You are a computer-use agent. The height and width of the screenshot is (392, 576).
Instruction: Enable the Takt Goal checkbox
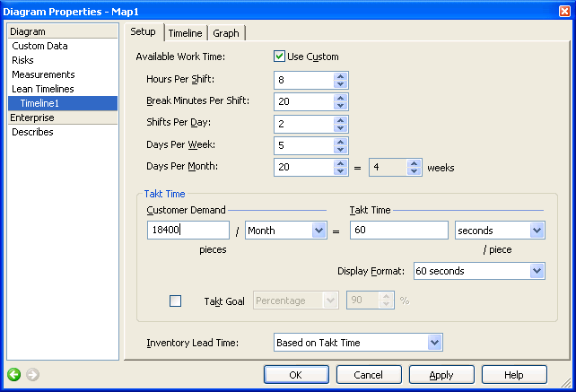[x=175, y=301]
